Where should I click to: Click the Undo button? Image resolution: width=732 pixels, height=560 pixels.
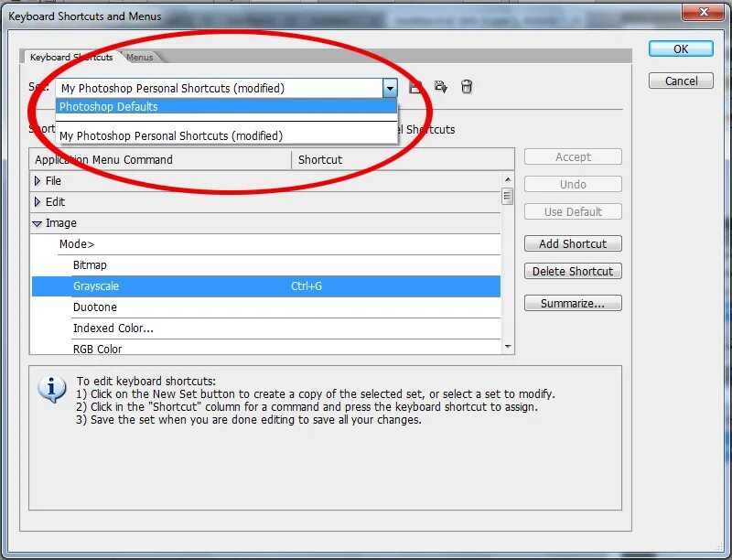573,184
